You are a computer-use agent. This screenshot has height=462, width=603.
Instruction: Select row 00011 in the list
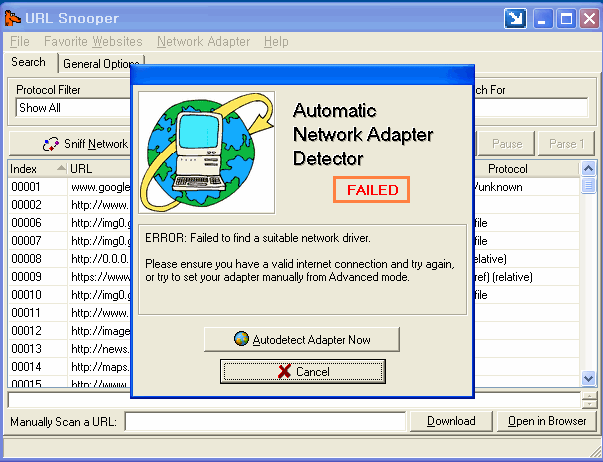69,313
